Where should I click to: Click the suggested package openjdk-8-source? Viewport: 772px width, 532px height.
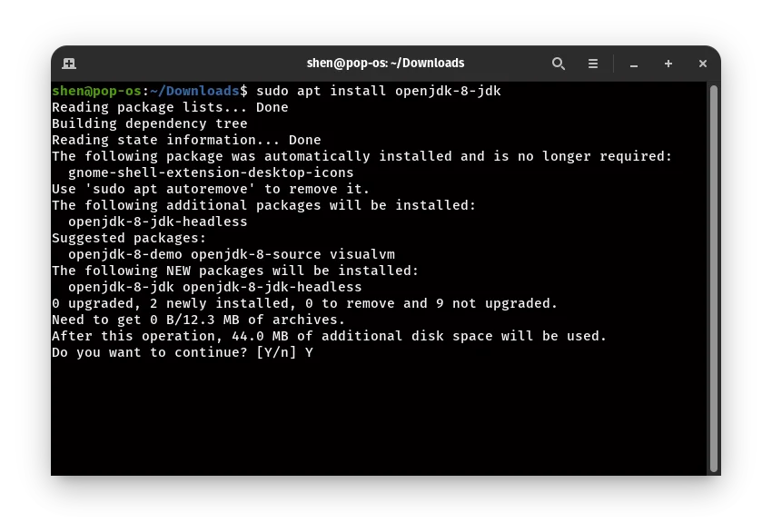[255, 254]
